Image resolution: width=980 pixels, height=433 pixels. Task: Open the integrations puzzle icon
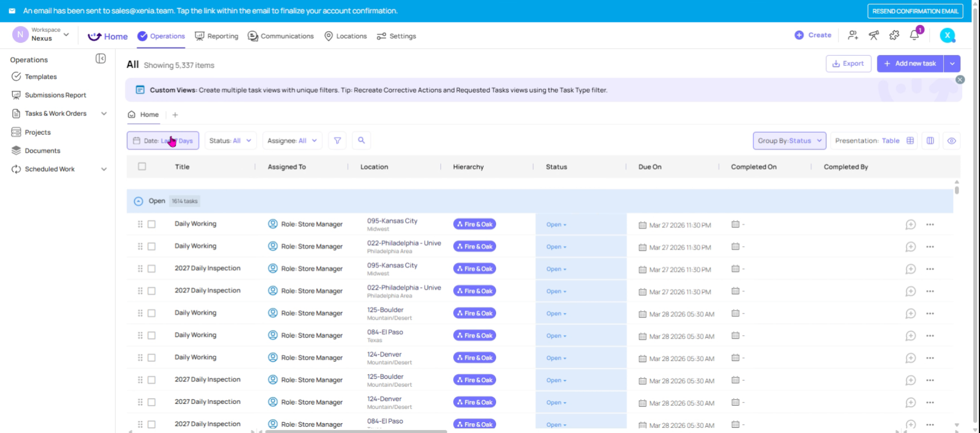point(894,35)
